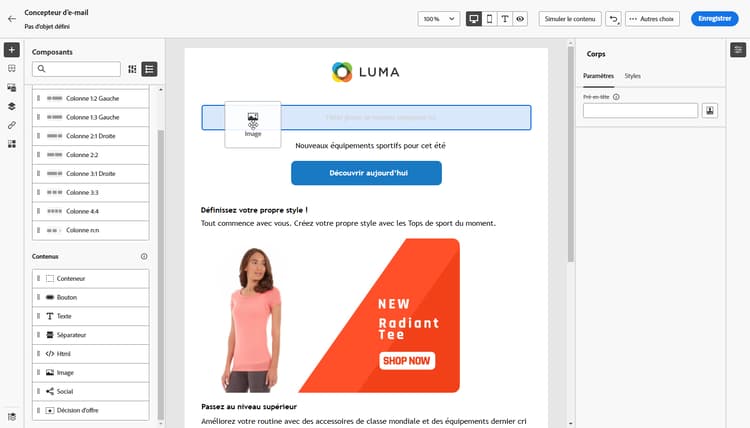The image size is (750, 428).
Task: Click the back arrow next to Concepteur d'e-mail
Action: tap(12, 19)
